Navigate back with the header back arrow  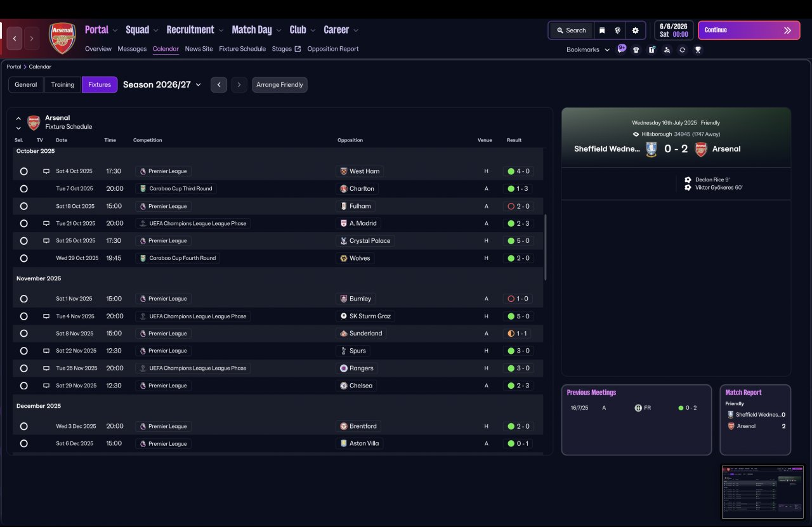(x=15, y=39)
